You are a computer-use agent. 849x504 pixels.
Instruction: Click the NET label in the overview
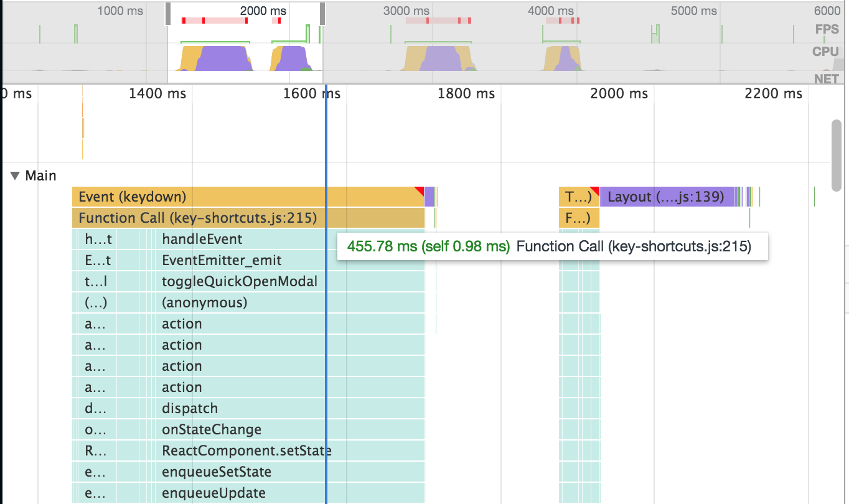click(827, 78)
